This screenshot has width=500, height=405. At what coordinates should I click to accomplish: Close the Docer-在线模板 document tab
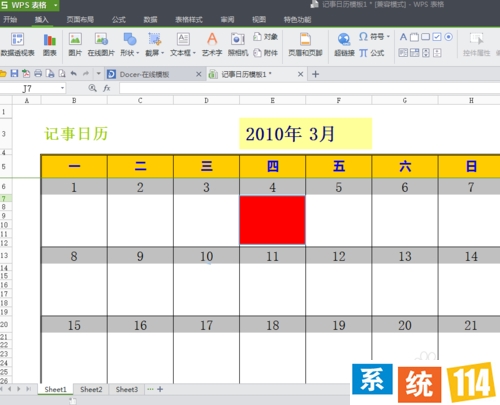pyautogui.click(x=199, y=74)
